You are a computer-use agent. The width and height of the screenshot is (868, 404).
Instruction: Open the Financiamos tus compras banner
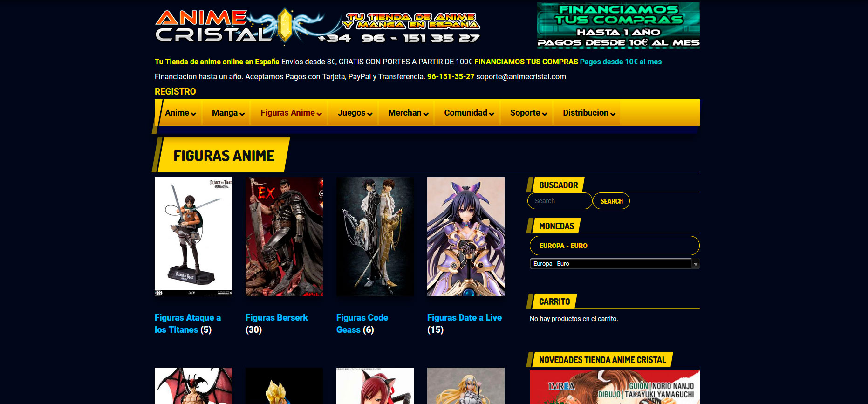(x=618, y=26)
